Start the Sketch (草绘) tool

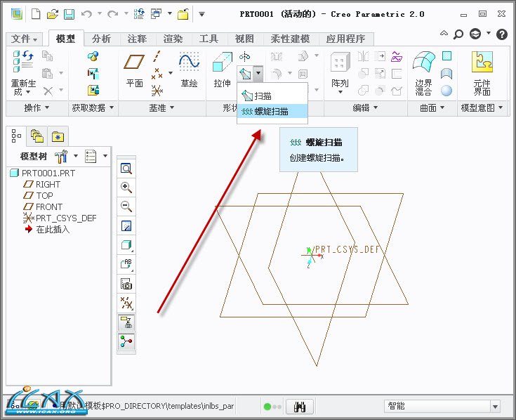(190, 70)
